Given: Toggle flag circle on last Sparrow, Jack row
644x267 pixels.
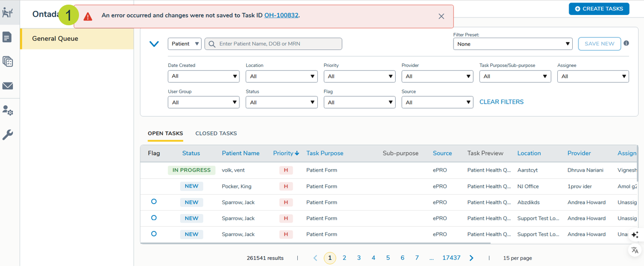Looking at the screenshot, I should [154, 233].
